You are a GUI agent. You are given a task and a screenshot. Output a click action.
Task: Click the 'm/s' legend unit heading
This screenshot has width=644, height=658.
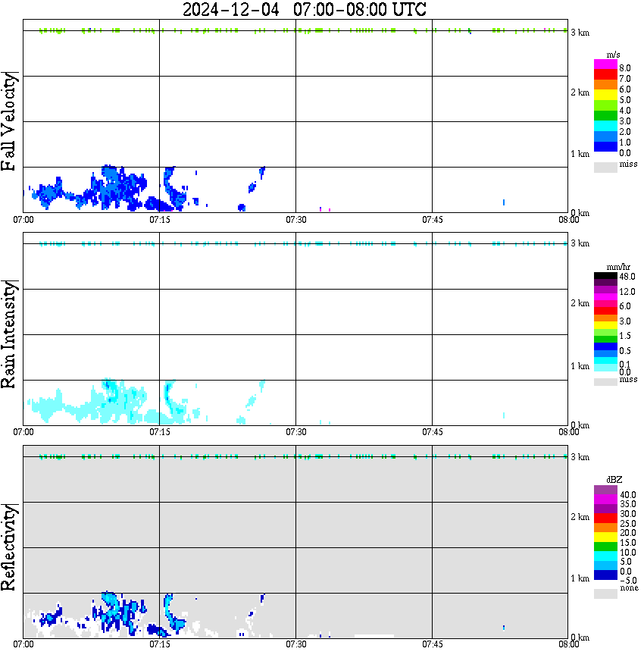[613, 55]
